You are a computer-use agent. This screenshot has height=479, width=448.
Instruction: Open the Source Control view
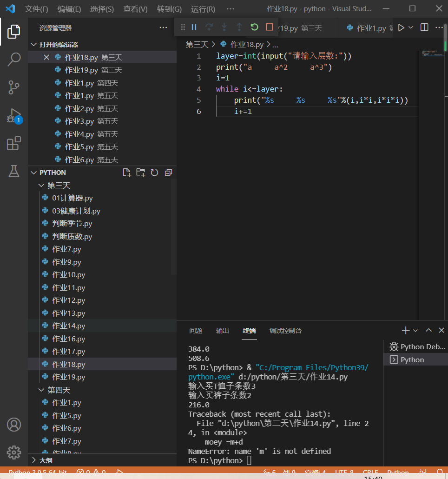[x=14, y=87]
